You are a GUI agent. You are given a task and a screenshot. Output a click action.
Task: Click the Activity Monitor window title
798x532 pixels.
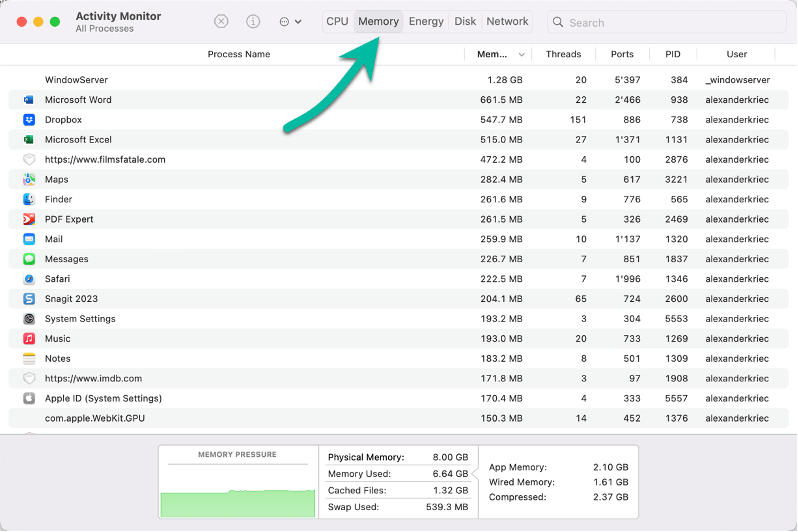pyautogui.click(x=118, y=16)
